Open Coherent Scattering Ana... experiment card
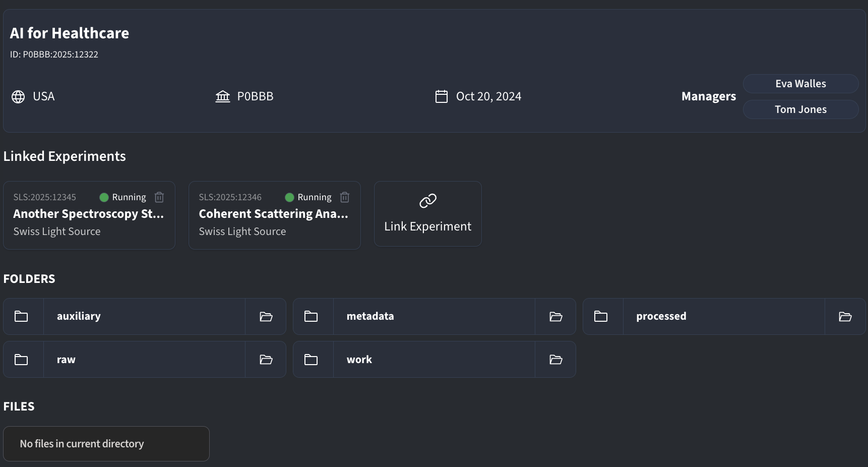The height and width of the screenshot is (467, 868). (x=274, y=214)
